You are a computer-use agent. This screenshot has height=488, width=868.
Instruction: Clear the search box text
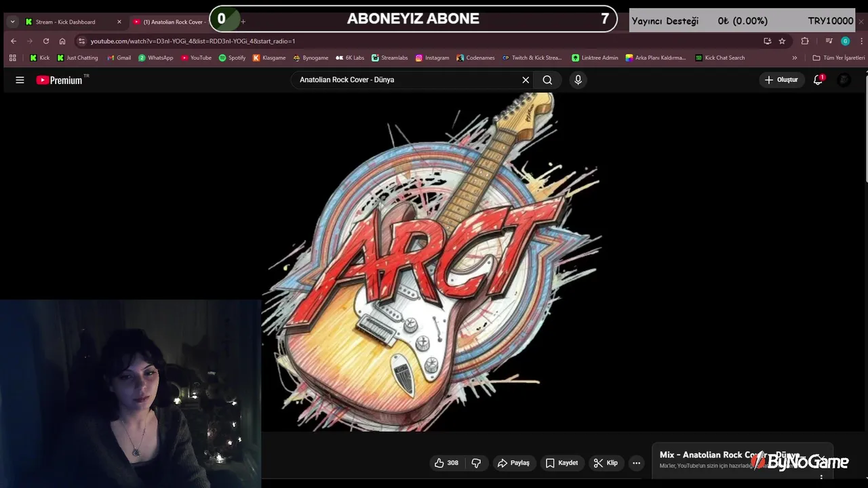click(526, 80)
